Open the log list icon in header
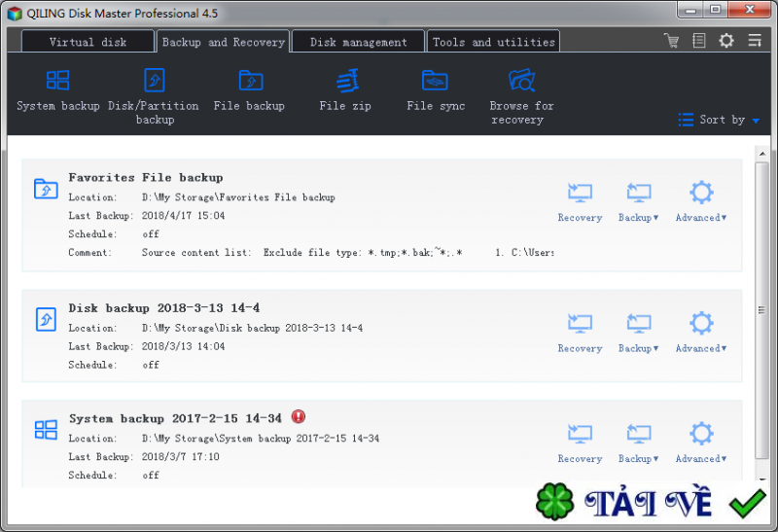 [x=699, y=40]
